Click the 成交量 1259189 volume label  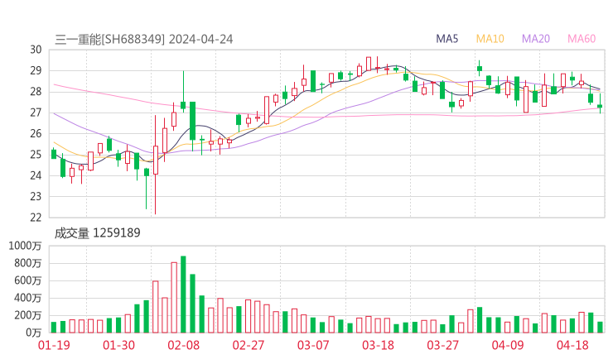point(97,233)
